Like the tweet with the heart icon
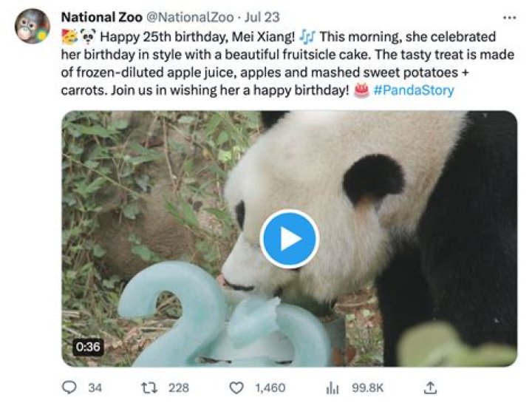 click(x=236, y=387)
